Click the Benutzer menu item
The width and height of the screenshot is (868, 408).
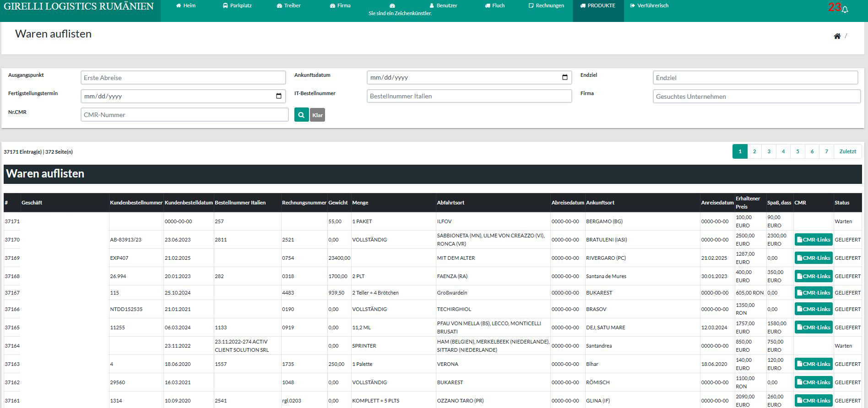[x=443, y=5]
